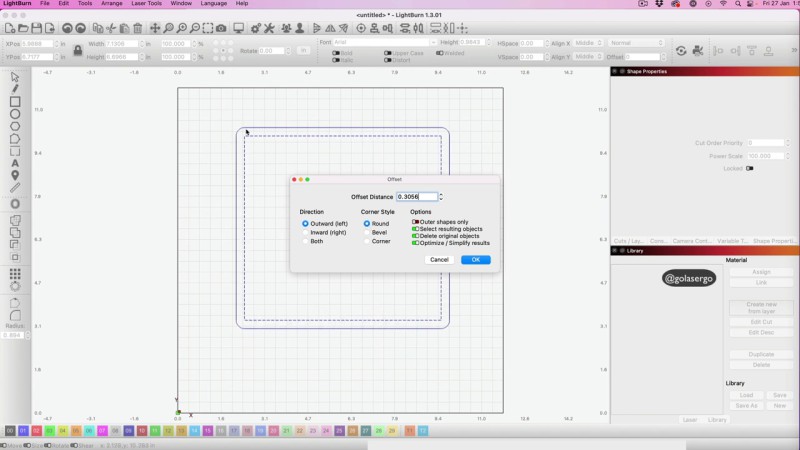Open the Laser Tools menu
The height and width of the screenshot is (450, 800).
tap(146, 4)
